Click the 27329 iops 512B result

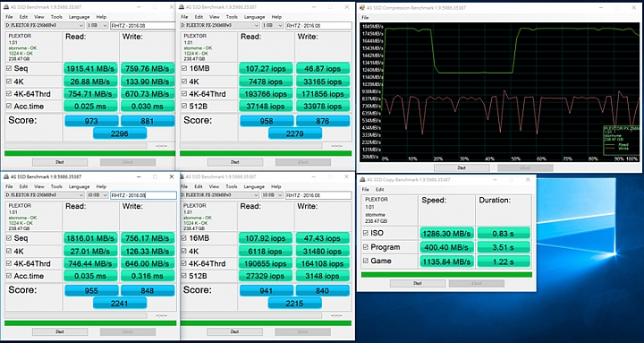(x=267, y=276)
